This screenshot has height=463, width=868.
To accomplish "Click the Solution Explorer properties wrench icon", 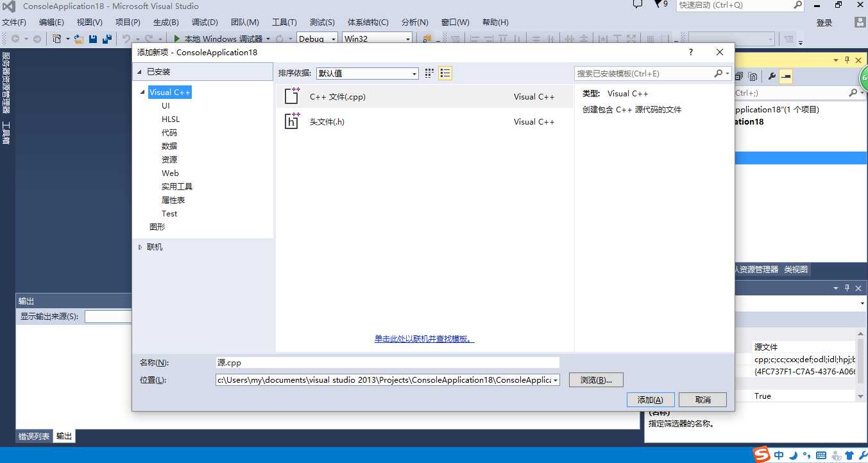I will click(x=772, y=76).
